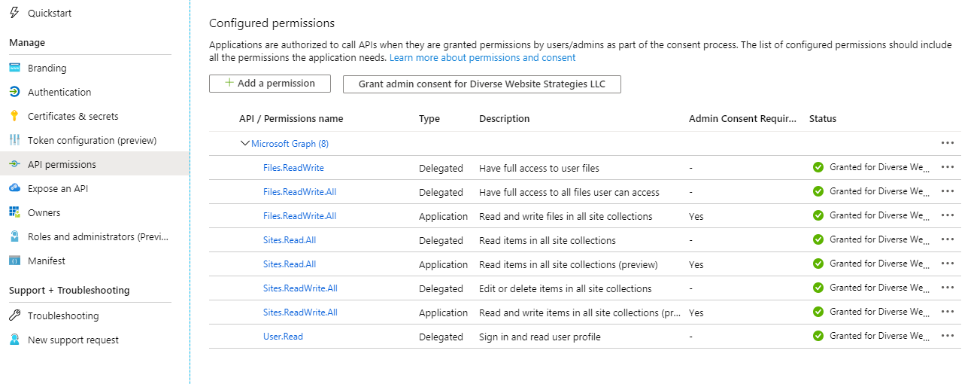Click the Admin Consent Required column header
This screenshot has width=980, height=384.
[x=742, y=119]
